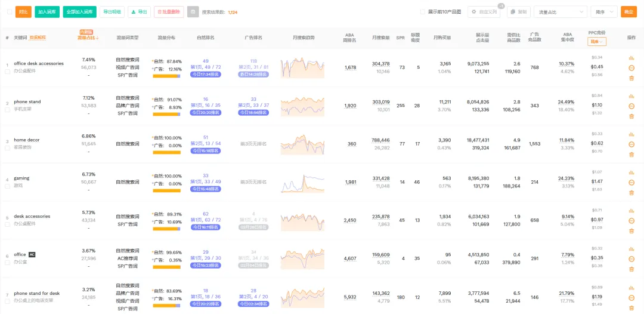Click trash icon for gaming keyword

point(631,193)
